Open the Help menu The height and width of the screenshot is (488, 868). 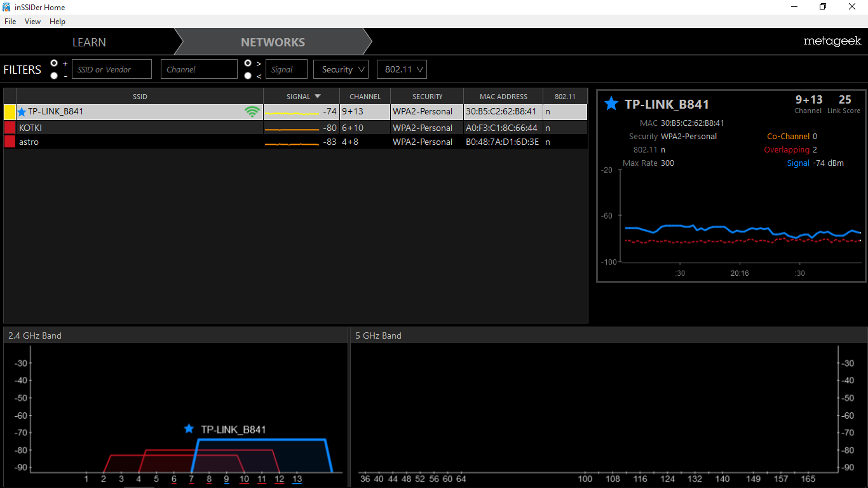[x=57, y=22]
